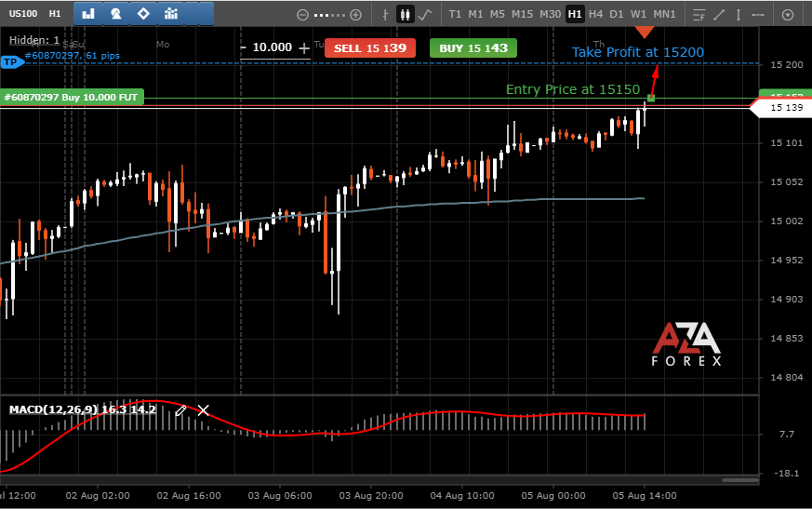
Task: Click the 15 200 price axis label
Action: click(787, 65)
